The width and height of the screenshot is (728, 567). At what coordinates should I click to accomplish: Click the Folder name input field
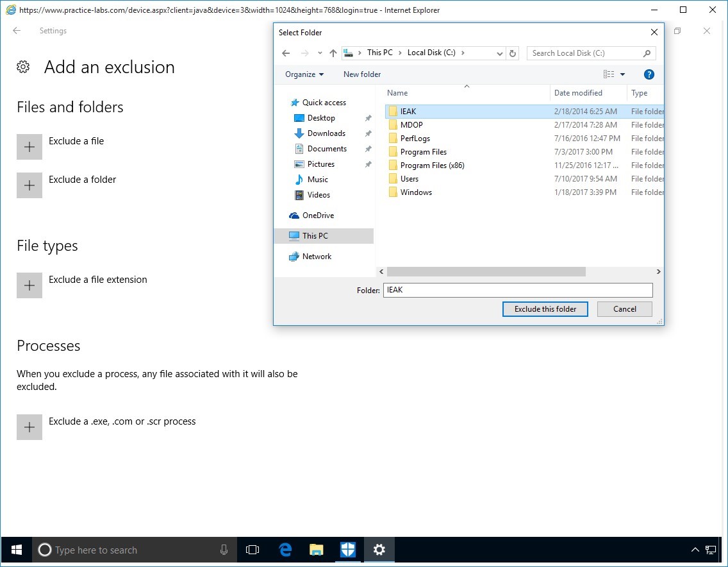click(517, 290)
